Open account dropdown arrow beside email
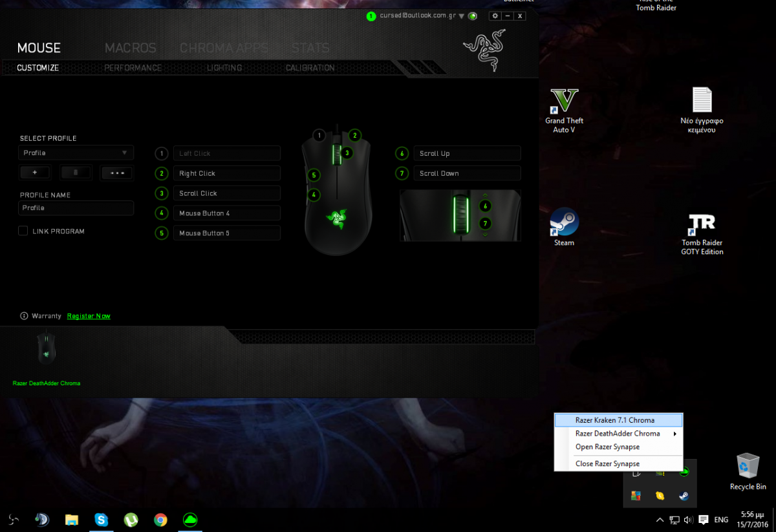Viewport: 776px width, 532px height. coord(462,16)
